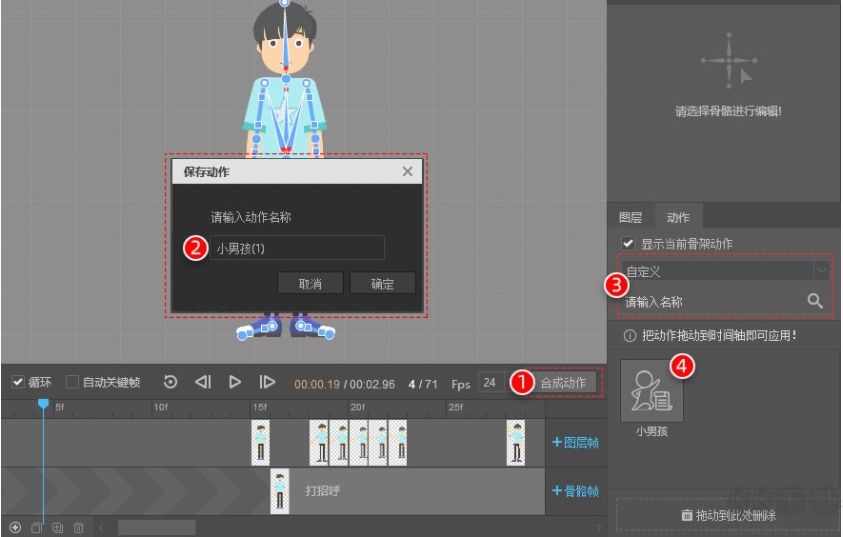843x537 pixels.
Task: Step to the previous frame
Action: click(203, 382)
